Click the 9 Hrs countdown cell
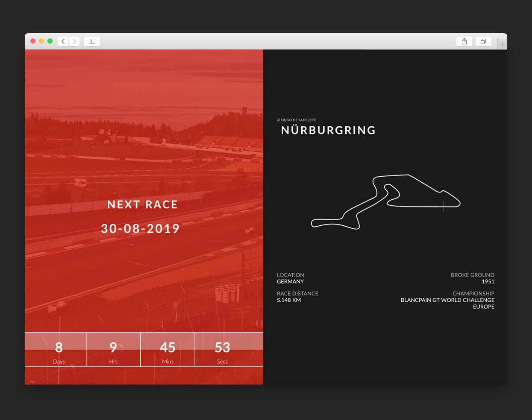Image resolution: width=532 pixels, height=420 pixels. (113, 350)
